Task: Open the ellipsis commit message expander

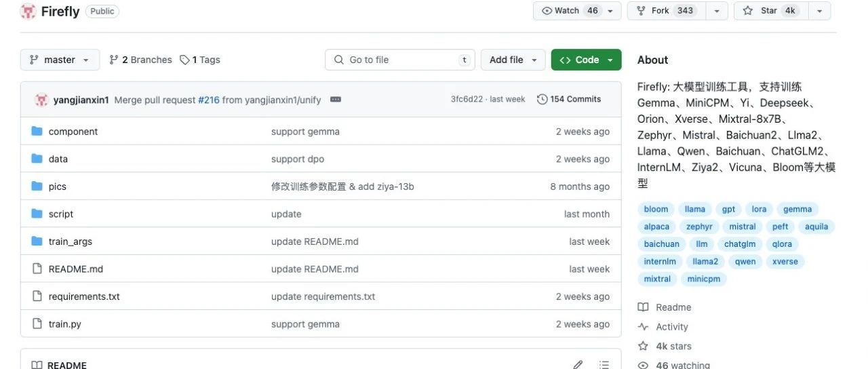Action: tap(335, 99)
